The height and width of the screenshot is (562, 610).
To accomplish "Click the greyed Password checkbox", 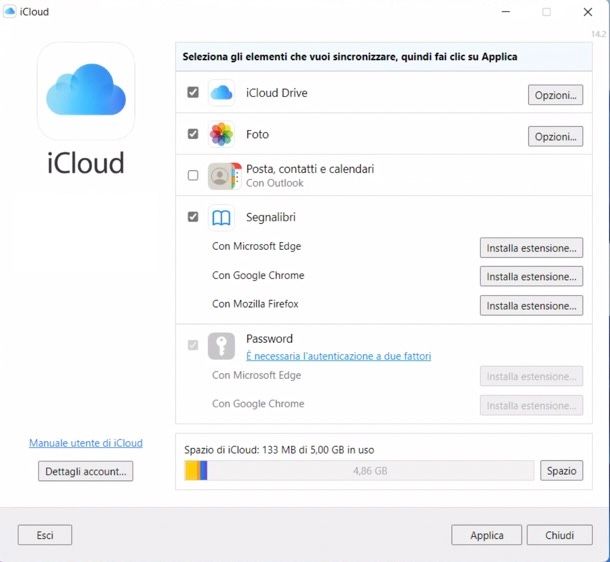I will (x=193, y=345).
